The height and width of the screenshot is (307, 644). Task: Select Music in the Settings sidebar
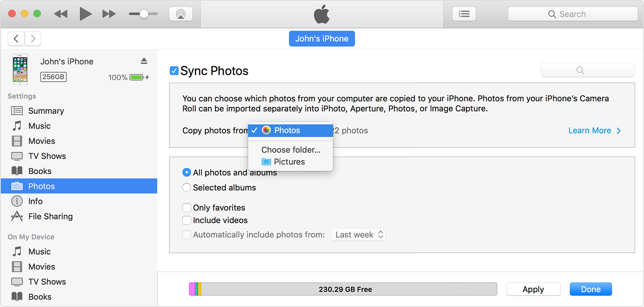point(39,125)
